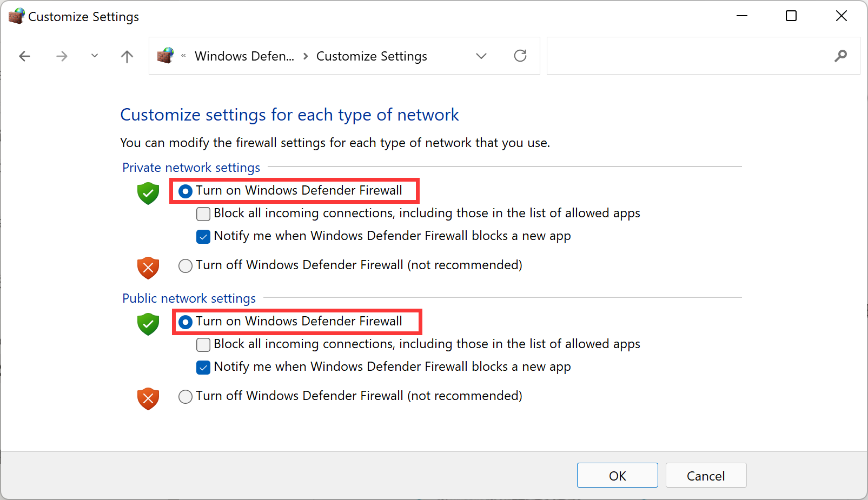Open the recent locations chevron
The width and height of the screenshot is (868, 500).
[95, 56]
